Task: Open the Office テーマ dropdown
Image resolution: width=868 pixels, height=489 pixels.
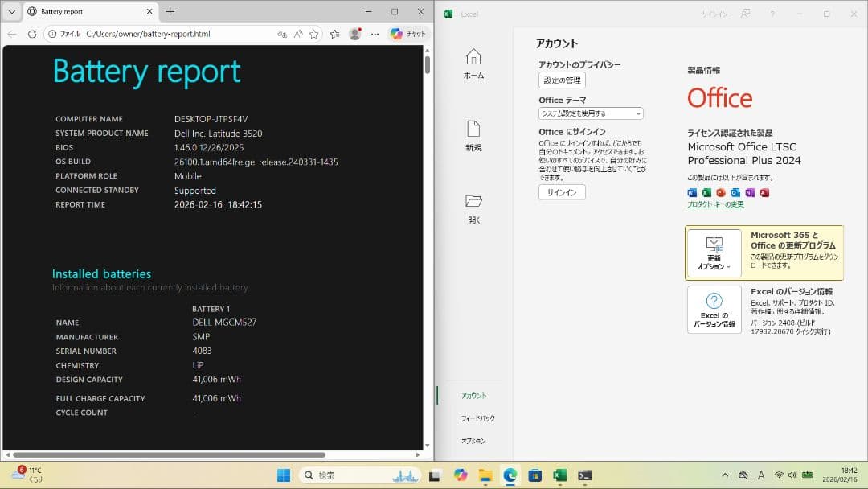Action: [589, 113]
